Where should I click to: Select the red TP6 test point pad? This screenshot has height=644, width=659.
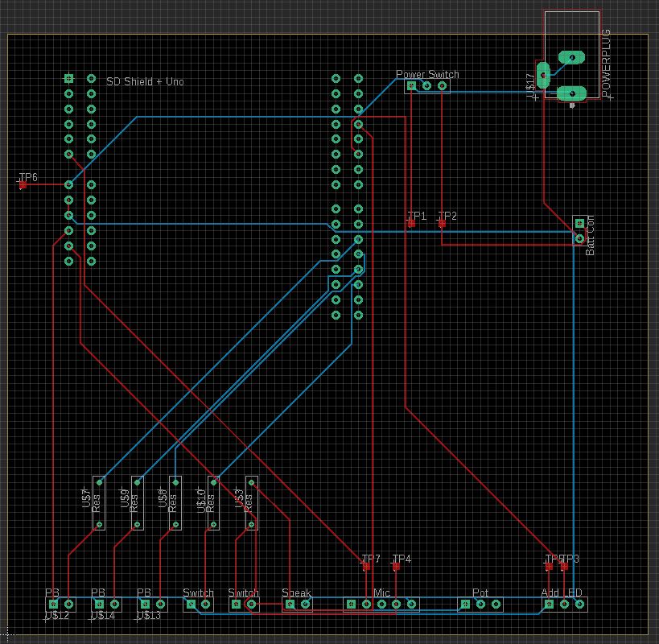point(23,184)
